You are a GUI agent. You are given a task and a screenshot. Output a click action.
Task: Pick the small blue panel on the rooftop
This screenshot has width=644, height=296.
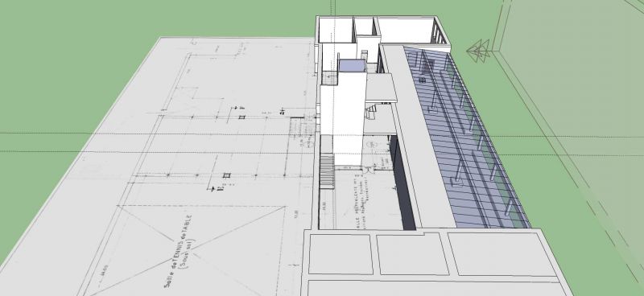click(x=352, y=66)
